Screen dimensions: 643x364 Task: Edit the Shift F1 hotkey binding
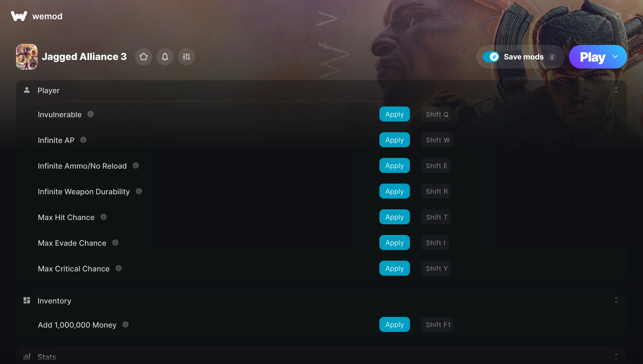coord(438,325)
